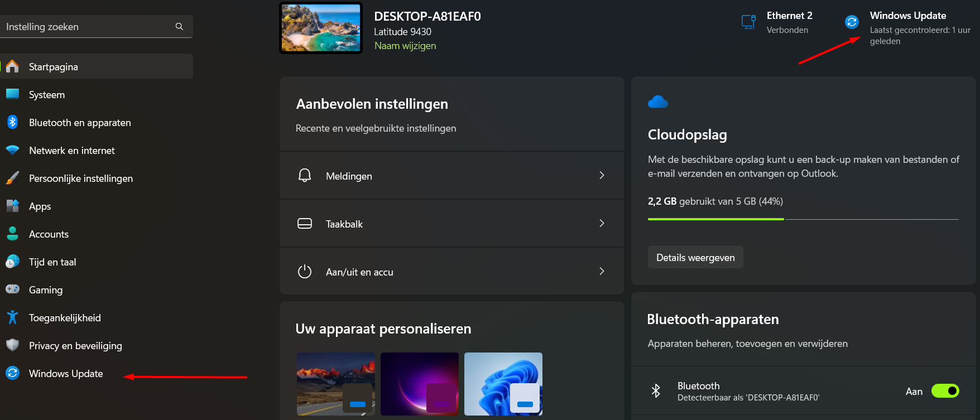
Task: Click the Aan/uit en accu power icon
Action: [x=305, y=272]
